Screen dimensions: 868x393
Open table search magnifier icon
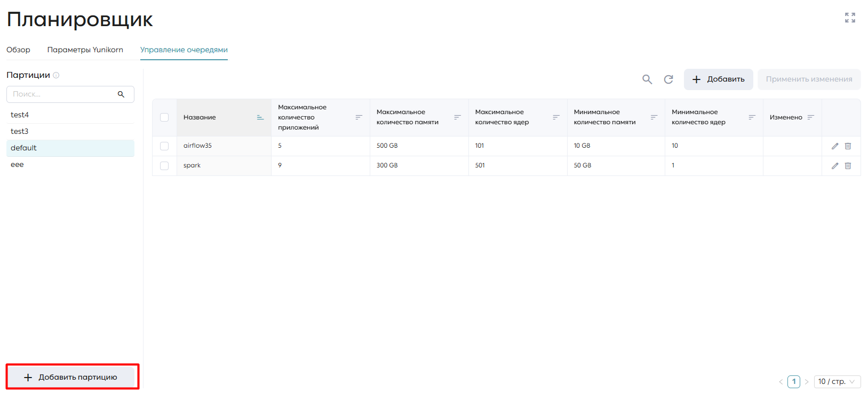647,79
